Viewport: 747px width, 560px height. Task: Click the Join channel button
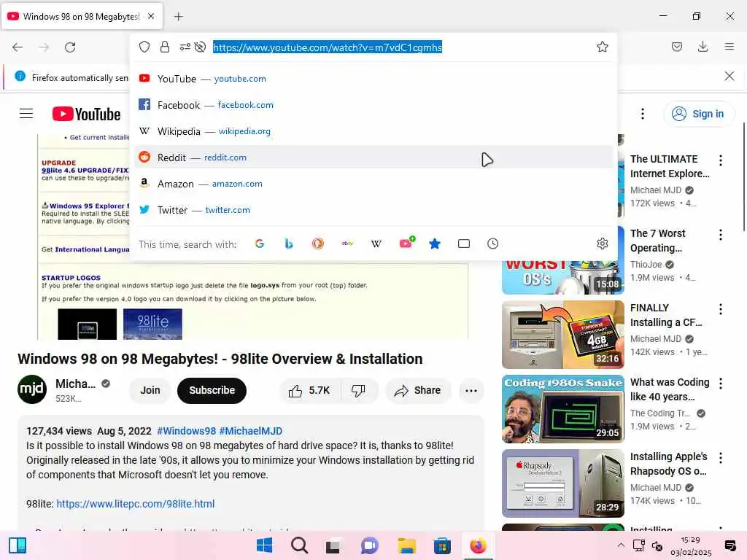[150, 391]
